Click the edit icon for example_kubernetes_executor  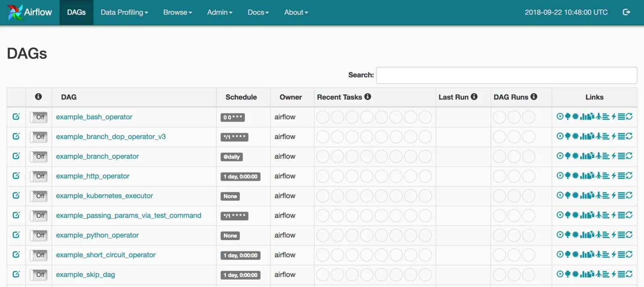click(16, 195)
